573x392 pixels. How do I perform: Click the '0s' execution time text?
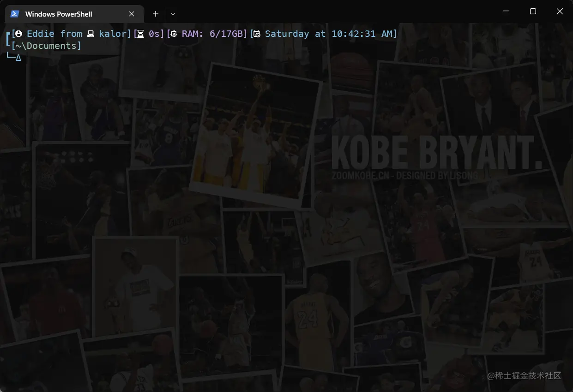click(154, 34)
